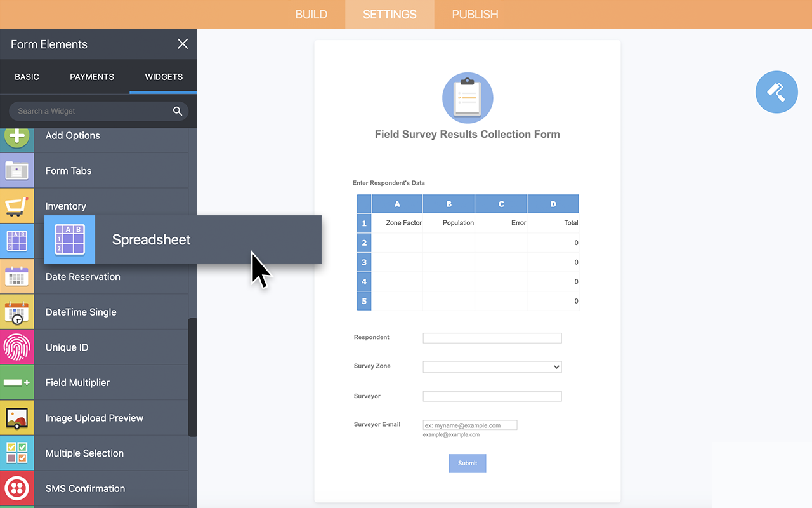
Task: Go to the PUBLISH tab
Action: pyautogui.click(x=475, y=14)
